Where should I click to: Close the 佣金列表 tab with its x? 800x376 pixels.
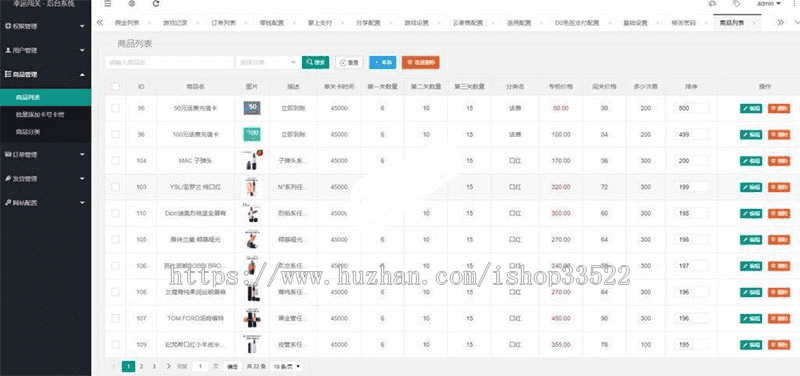(x=150, y=23)
